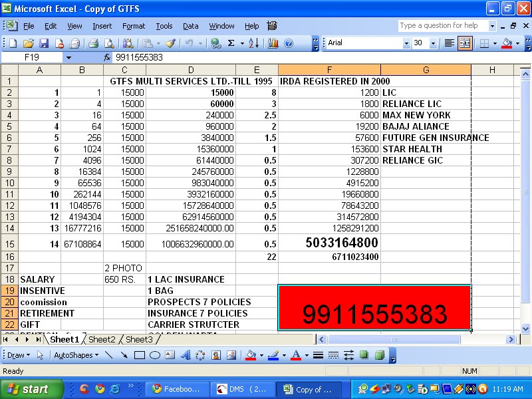Choose the Line Style icon

[318, 355]
